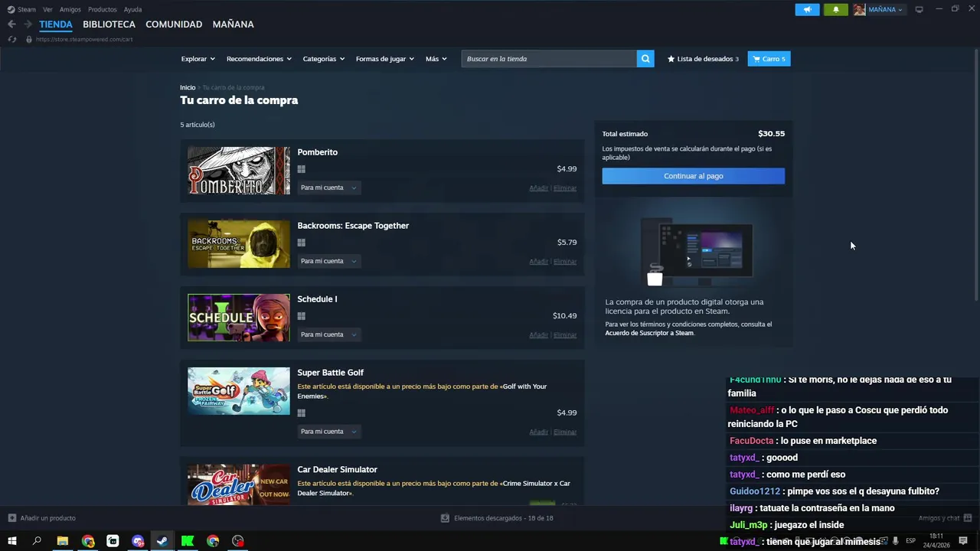Click the Schedule I title link

(317, 299)
